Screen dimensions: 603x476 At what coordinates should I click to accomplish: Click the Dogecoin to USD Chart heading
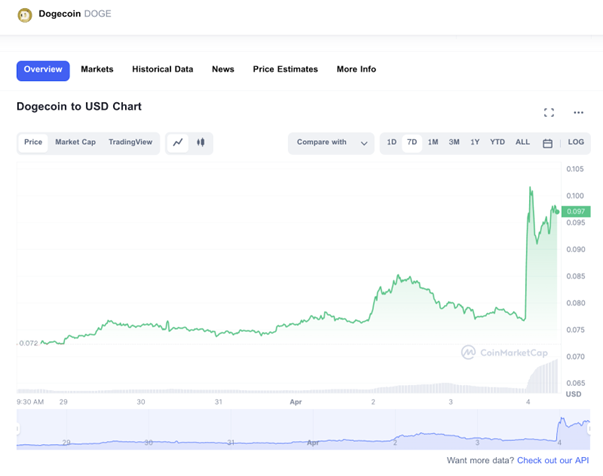click(x=79, y=107)
